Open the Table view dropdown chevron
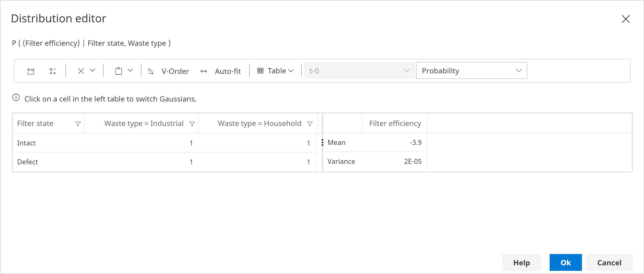The image size is (644, 274). pos(291,70)
